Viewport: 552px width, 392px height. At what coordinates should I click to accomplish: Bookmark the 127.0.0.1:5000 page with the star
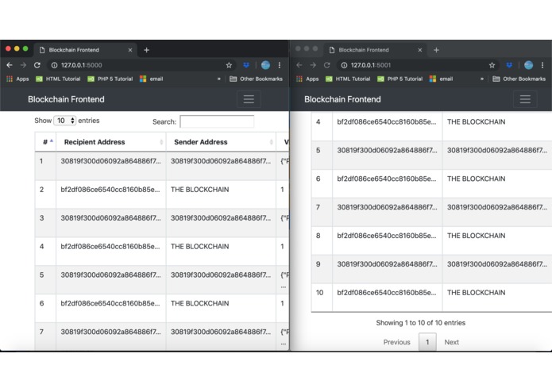point(229,65)
